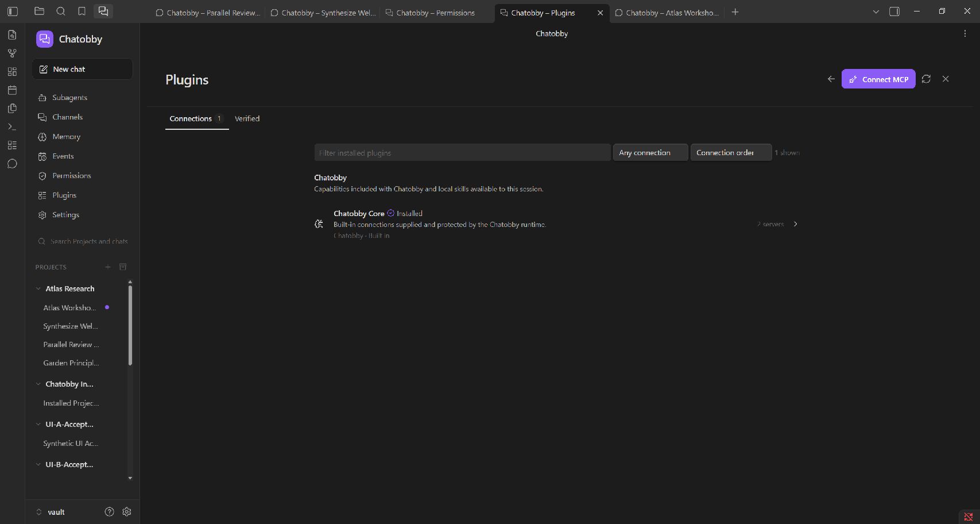The image size is (980, 524).
Task: Switch to Chatobby – Atlas Worksho... tab
Action: click(667, 13)
